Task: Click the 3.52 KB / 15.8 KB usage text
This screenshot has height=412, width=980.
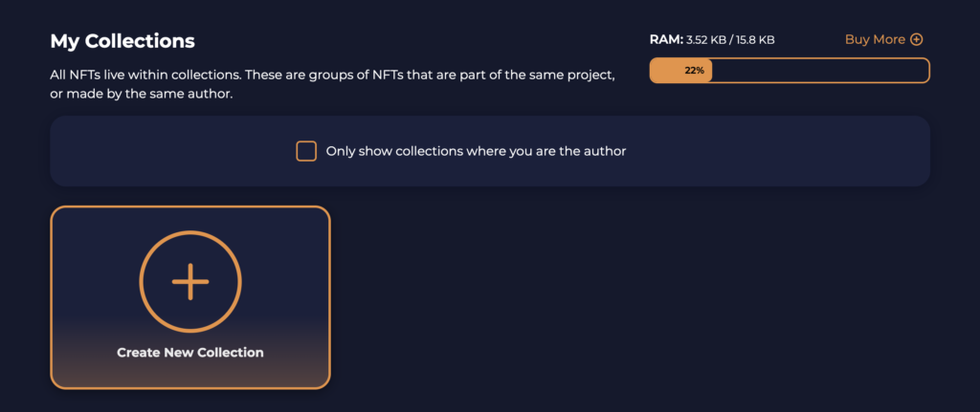Action: [x=730, y=40]
